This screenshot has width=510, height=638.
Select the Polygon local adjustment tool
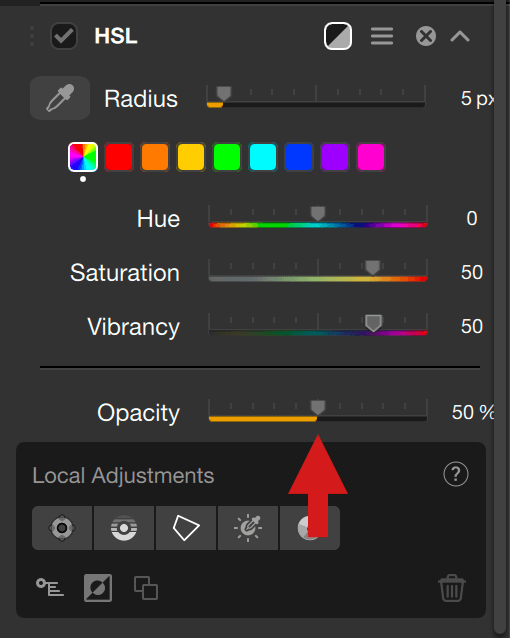pyautogui.click(x=186, y=528)
